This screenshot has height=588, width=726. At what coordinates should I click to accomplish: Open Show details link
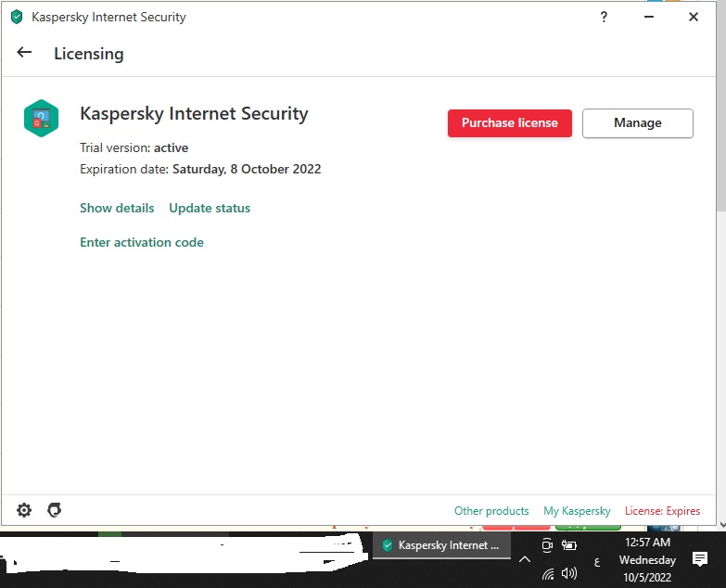117,208
